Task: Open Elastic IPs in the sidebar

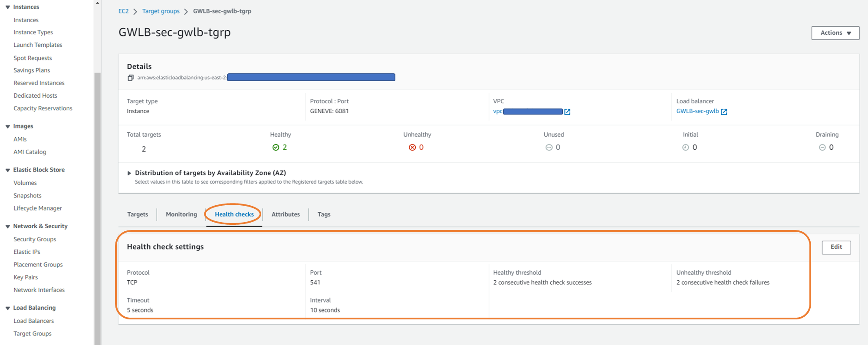Action: [27, 252]
